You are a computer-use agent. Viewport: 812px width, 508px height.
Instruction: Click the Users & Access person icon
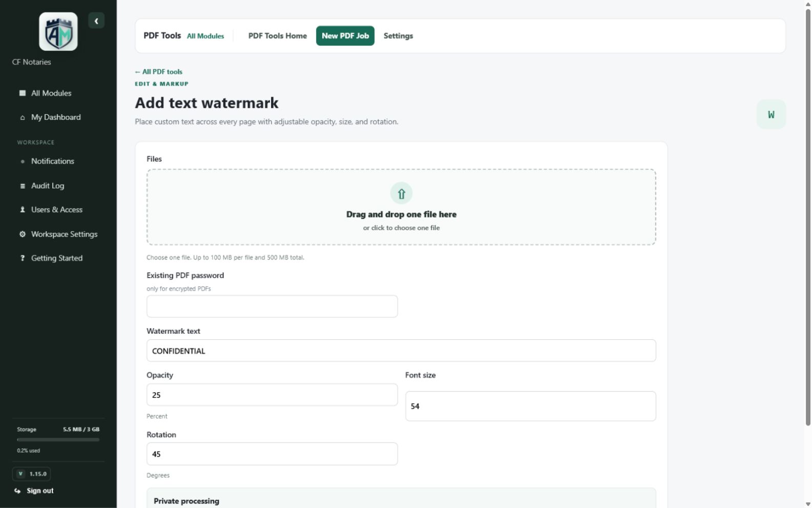22,210
